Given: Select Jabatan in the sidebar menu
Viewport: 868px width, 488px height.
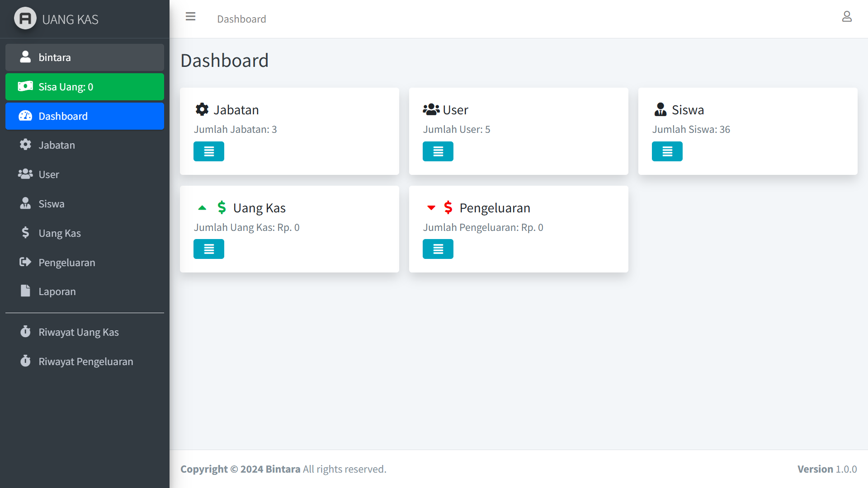Looking at the screenshot, I should coord(57,145).
